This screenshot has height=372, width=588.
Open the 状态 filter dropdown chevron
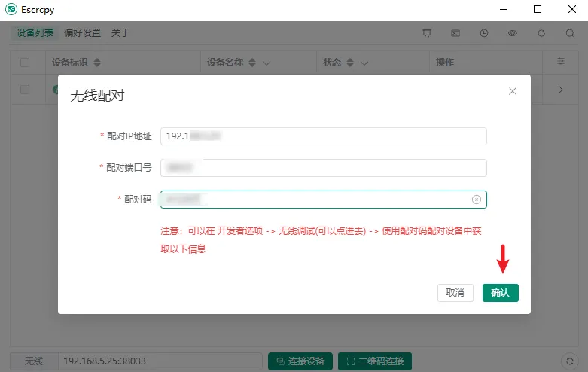click(x=364, y=63)
